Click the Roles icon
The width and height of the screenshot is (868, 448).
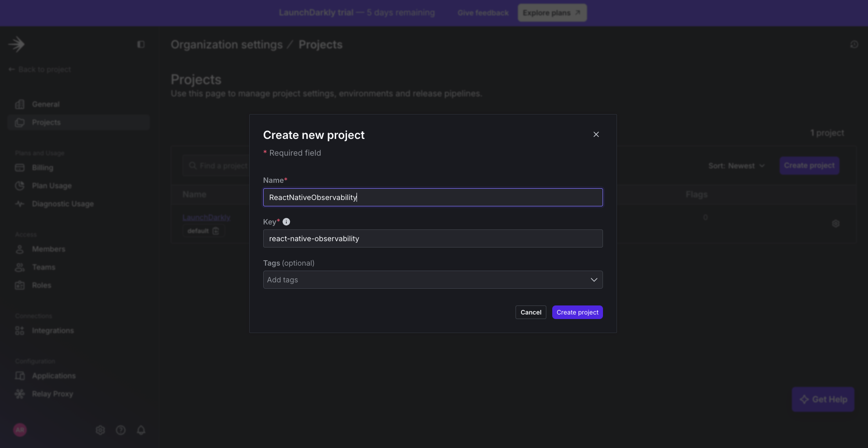click(x=20, y=285)
